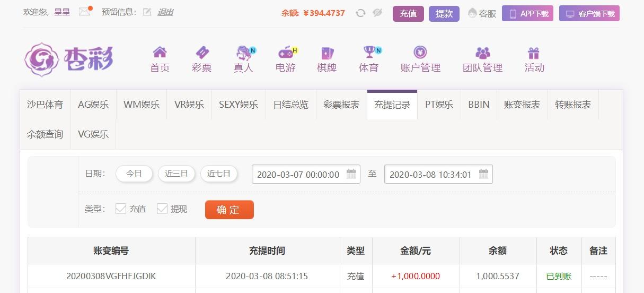
Task: Switch to 沙巴体育 tab
Action: 45,105
